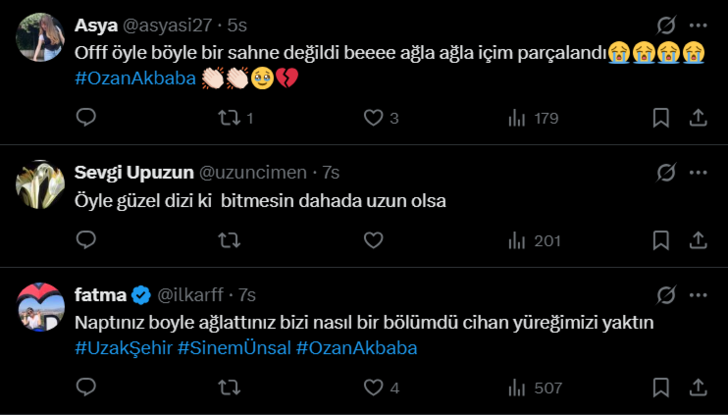
Task: Reply to Sevgi Upuzun's tweet
Action: click(86, 240)
